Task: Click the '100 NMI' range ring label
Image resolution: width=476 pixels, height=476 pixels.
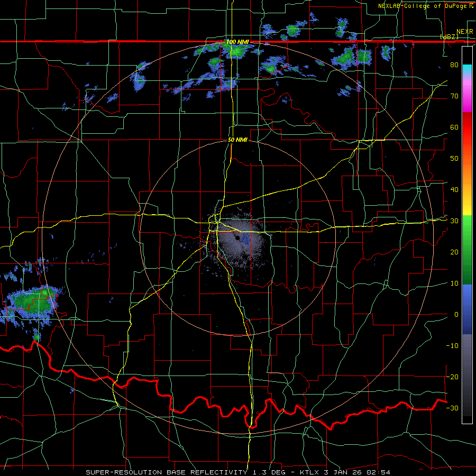Action: [x=237, y=42]
